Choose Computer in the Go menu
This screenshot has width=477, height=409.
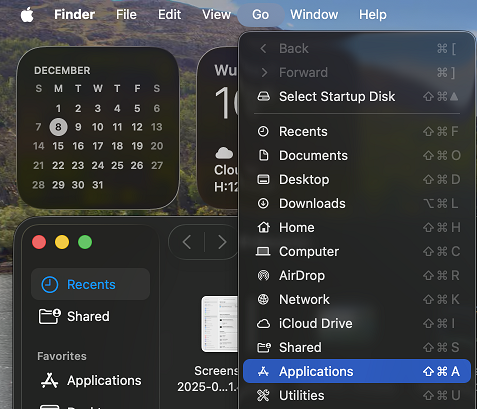[x=357, y=251]
